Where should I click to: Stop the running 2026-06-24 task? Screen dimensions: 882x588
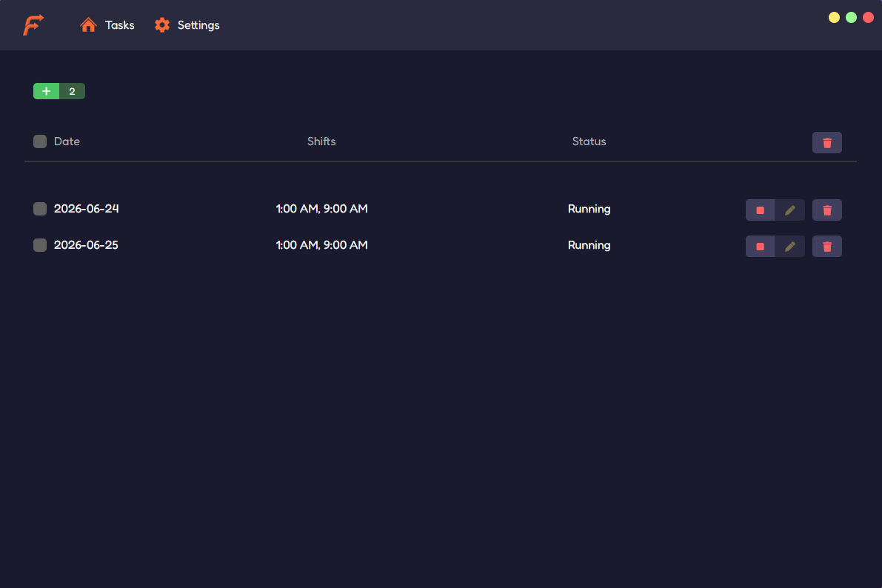coord(760,210)
